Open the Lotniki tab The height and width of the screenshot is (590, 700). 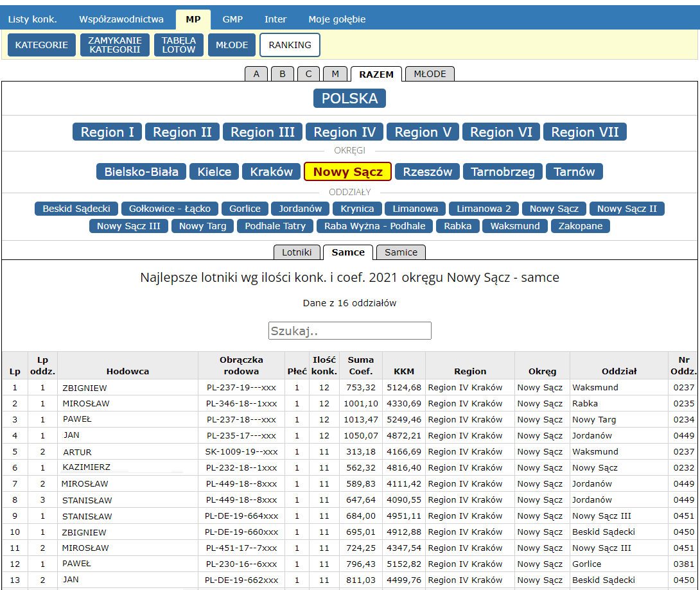(297, 252)
